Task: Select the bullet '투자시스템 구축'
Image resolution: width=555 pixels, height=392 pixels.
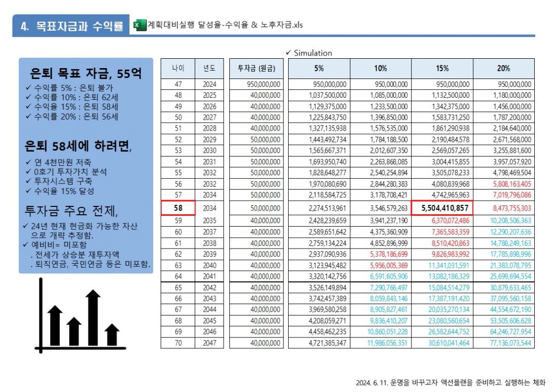Action: (x=62, y=181)
